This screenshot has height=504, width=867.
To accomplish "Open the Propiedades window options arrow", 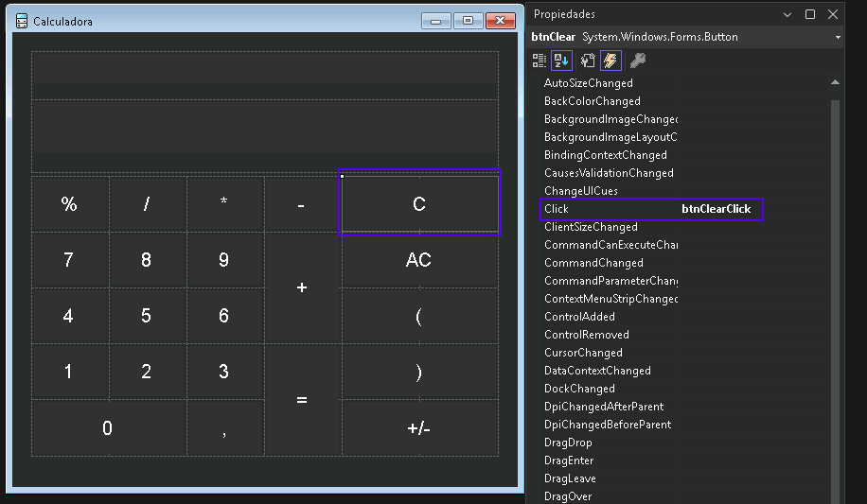I will 787,14.
